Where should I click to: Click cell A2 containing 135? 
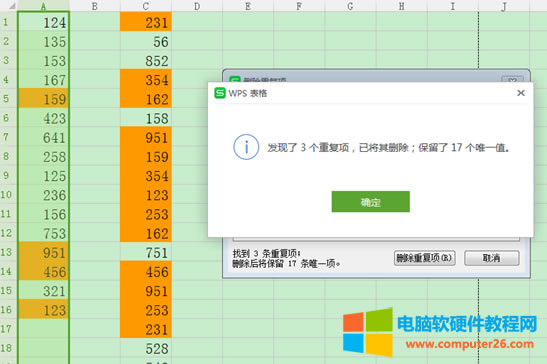(44, 41)
